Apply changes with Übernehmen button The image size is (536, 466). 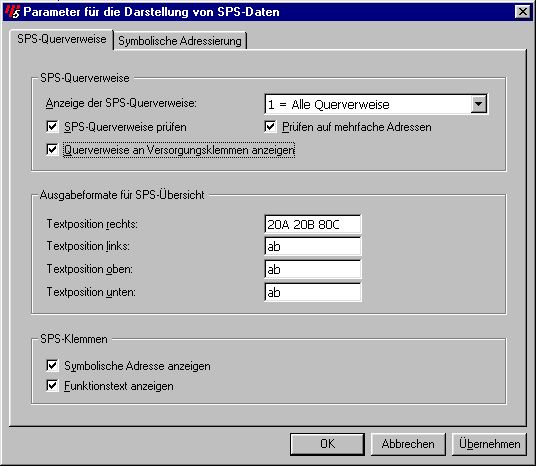point(489,444)
